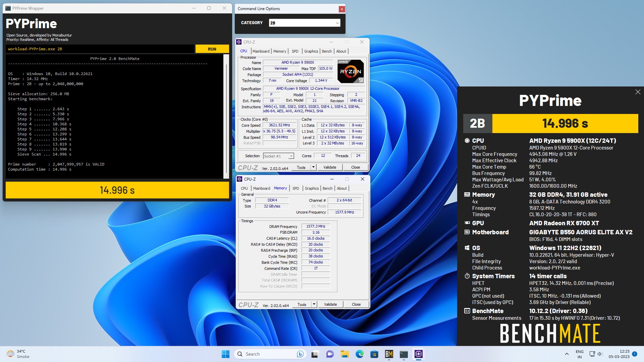Image resolution: width=644 pixels, height=362 pixels.
Task: Select the Mainboard tab in top CPU-Z window
Action: pyautogui.click(x=261, y=51)
